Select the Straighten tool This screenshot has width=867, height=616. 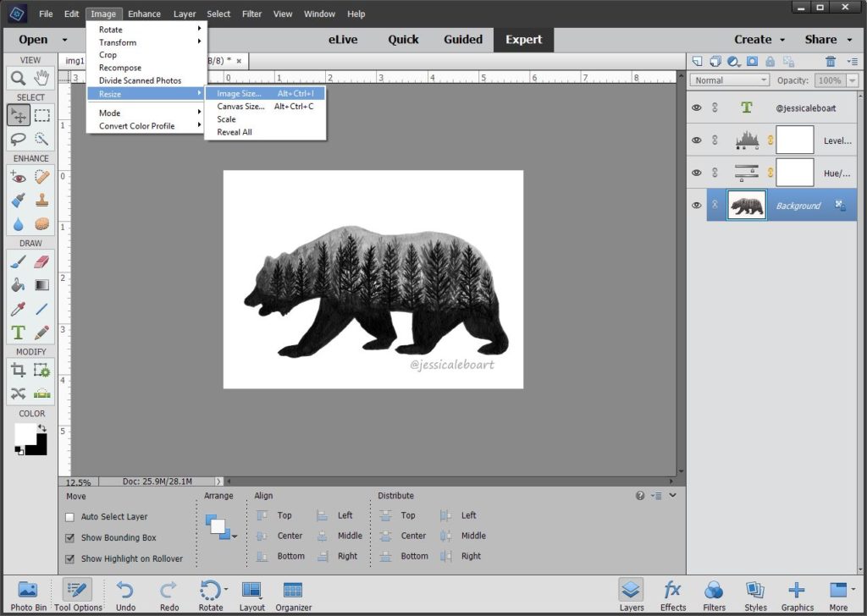coord(42,394)
